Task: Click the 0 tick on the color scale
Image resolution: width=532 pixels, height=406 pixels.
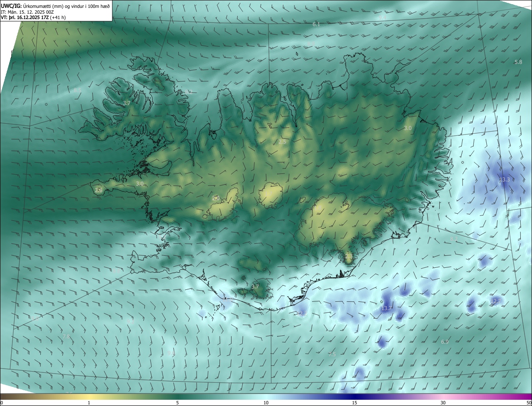Action: pyautogui.click(x=2, y=403)
